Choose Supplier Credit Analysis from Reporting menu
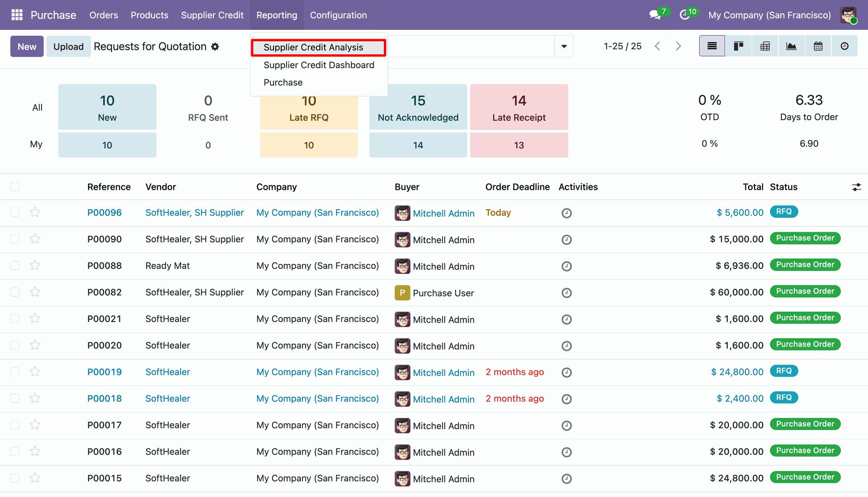This screenshot has width=868, height=497. pos(319,47)
